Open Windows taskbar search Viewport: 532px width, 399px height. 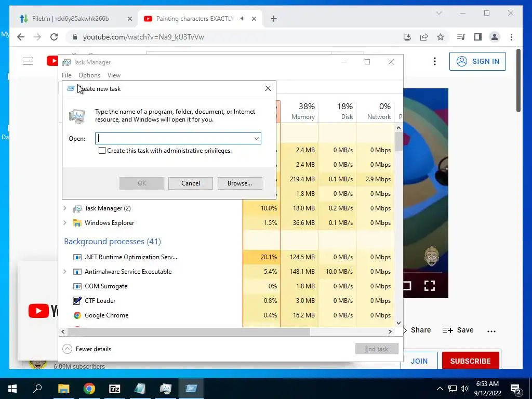point(37,389)
